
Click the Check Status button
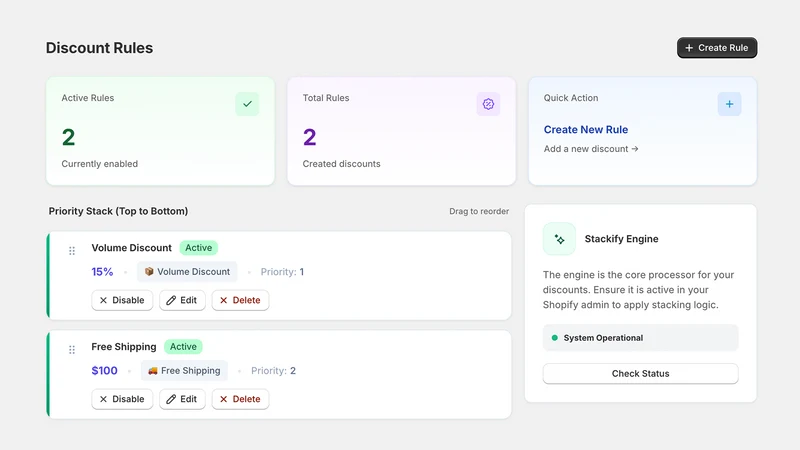(640, 373)
